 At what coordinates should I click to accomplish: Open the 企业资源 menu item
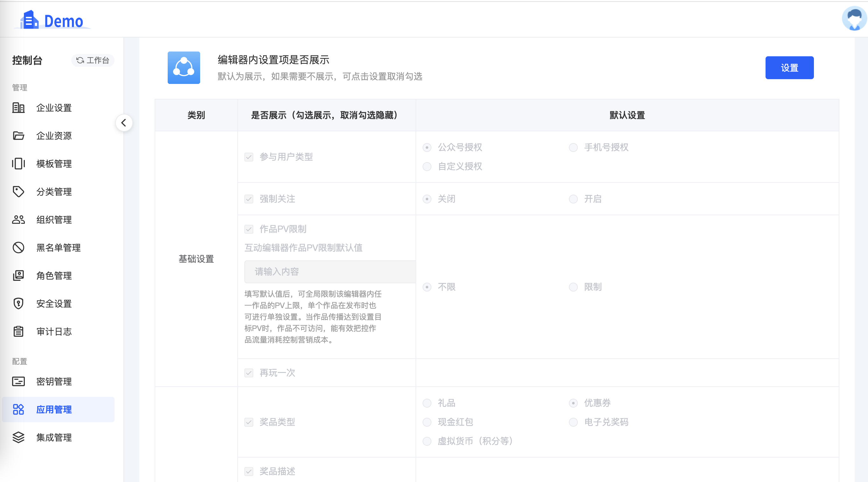[58, 136]
